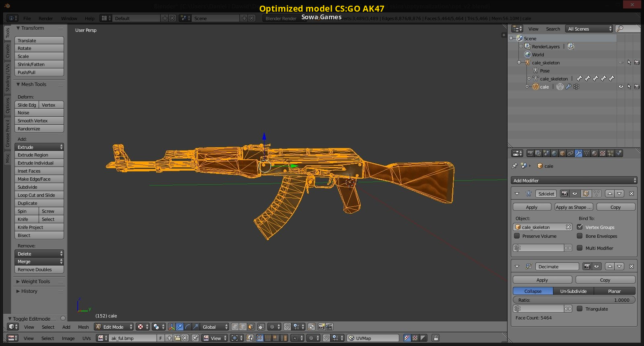
Task: Click the Decimate Ratio slider
Action: tap(574, 300)
